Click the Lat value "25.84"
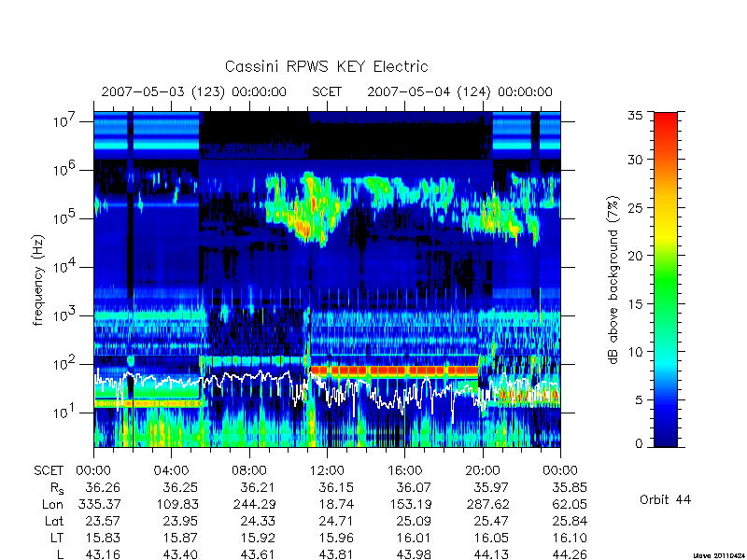747x560 pixels. pyautogui.click(x=570, y=522)
